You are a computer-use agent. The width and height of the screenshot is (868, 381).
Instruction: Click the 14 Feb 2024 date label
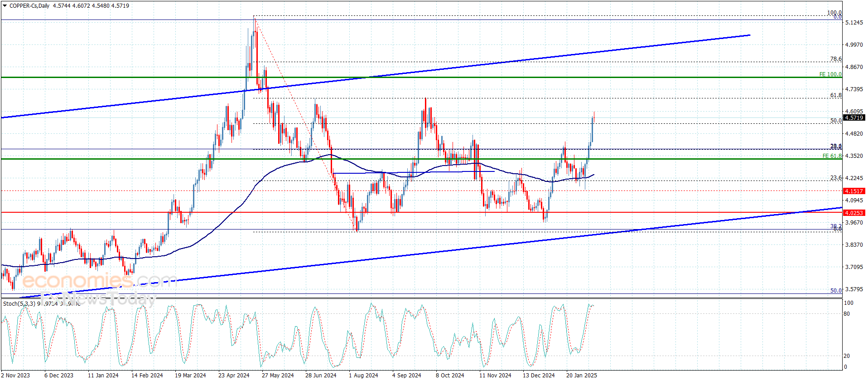[147, 376]
